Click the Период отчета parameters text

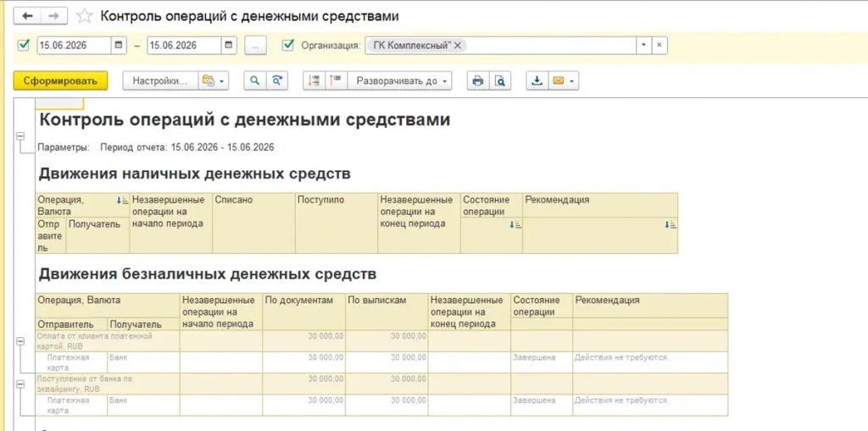[x=187, y=147]
